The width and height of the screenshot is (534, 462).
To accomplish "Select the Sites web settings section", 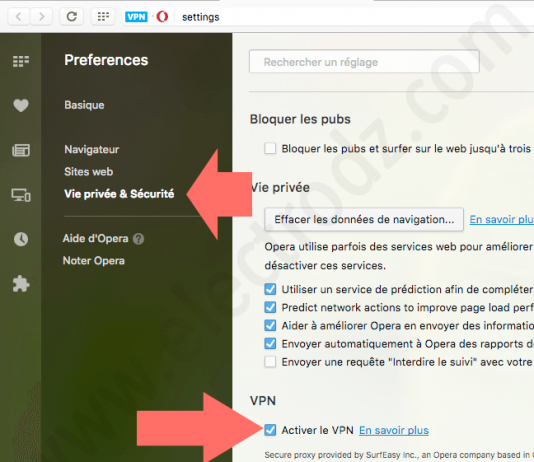I will pyautogui.click(x=89, y=172).
